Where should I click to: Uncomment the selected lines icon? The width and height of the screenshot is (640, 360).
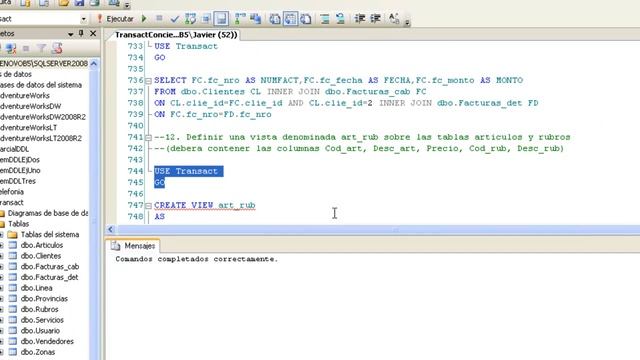340,19
